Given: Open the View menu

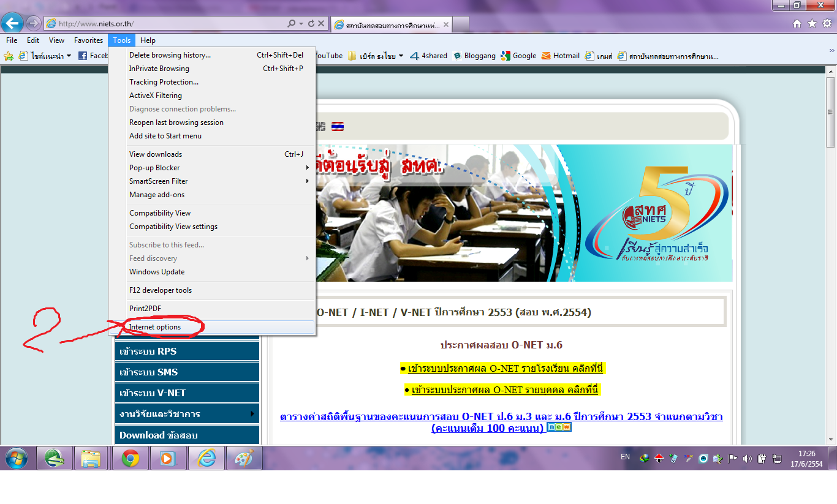Looking at the screenshot, I should coord(56,40).
